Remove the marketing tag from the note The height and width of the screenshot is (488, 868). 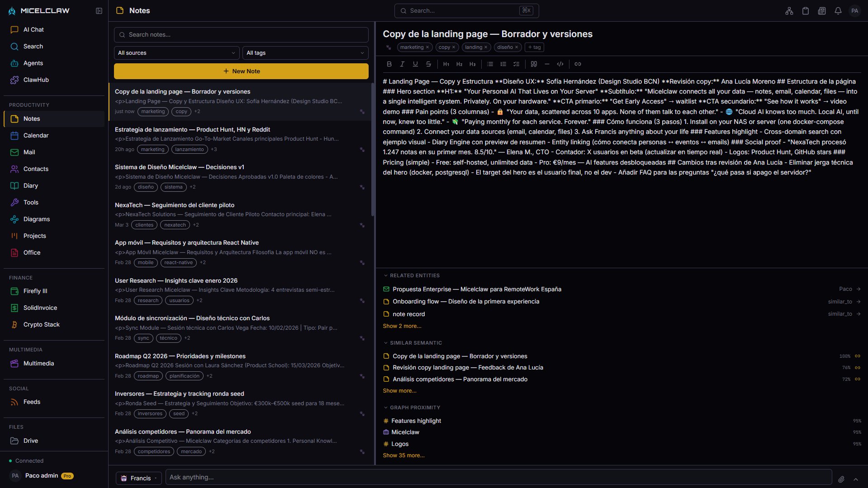426,47
